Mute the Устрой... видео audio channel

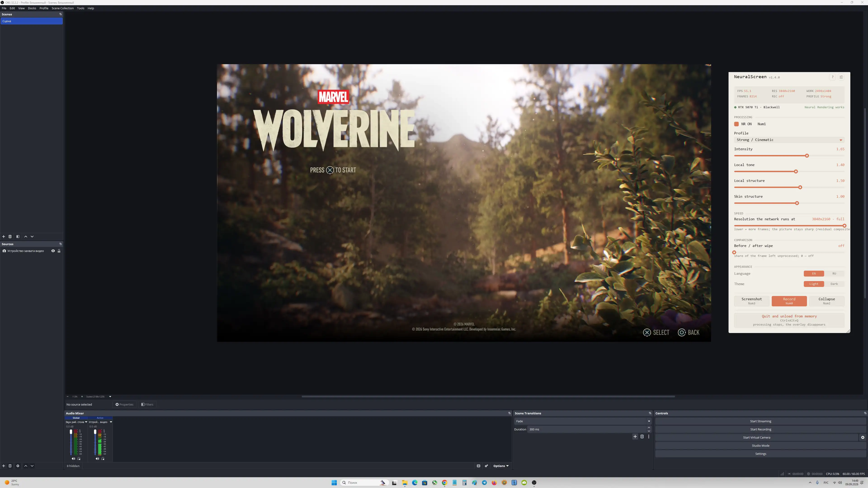pyautogui.click(x=97, y=458)
